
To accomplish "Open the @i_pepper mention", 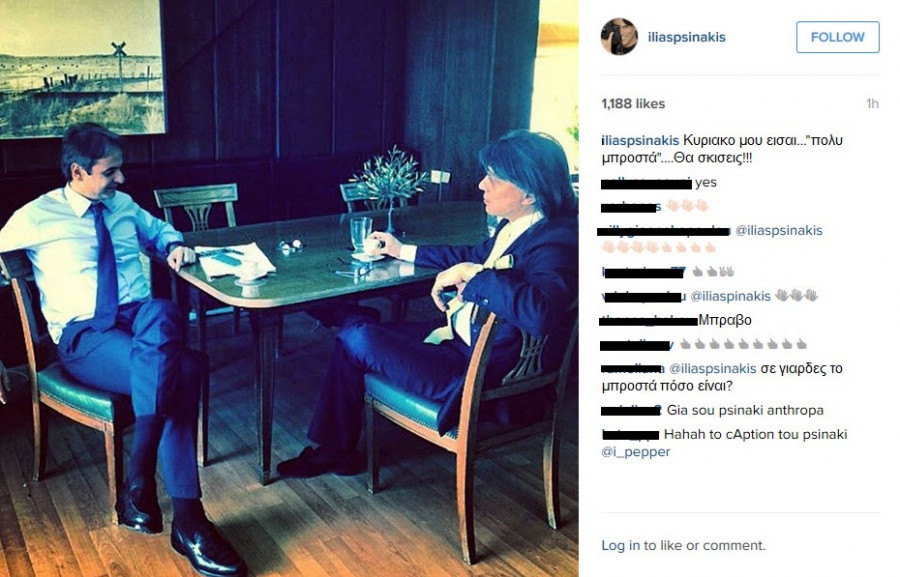I will coord(635,452).
